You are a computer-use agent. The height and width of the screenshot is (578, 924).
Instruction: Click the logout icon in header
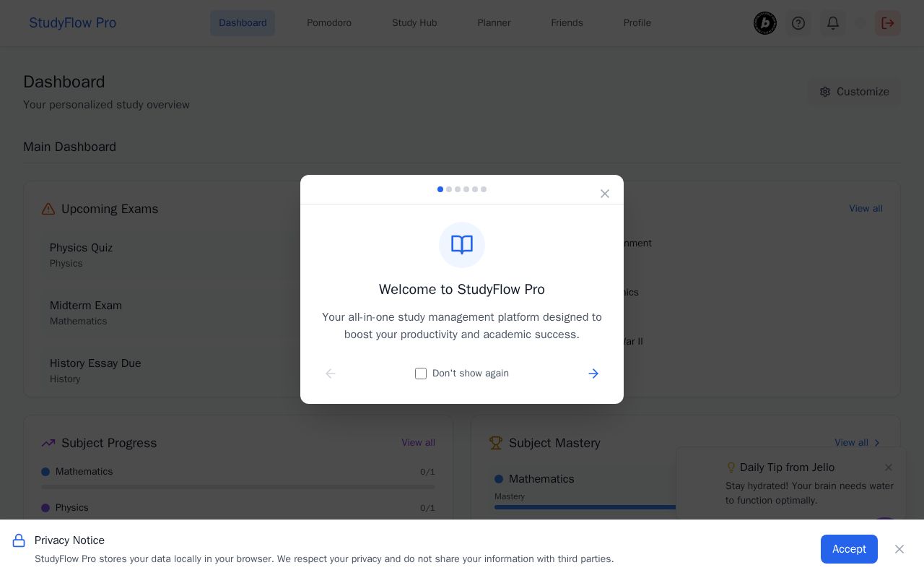[888, 23]
